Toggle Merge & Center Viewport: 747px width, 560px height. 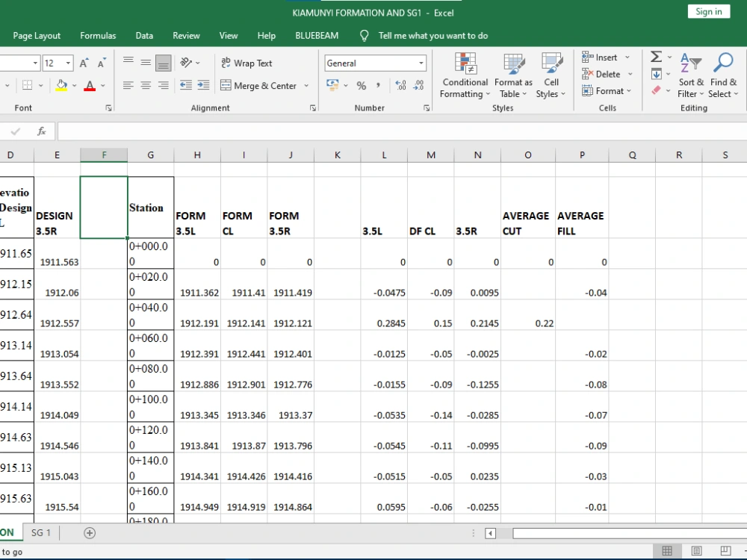258,86
